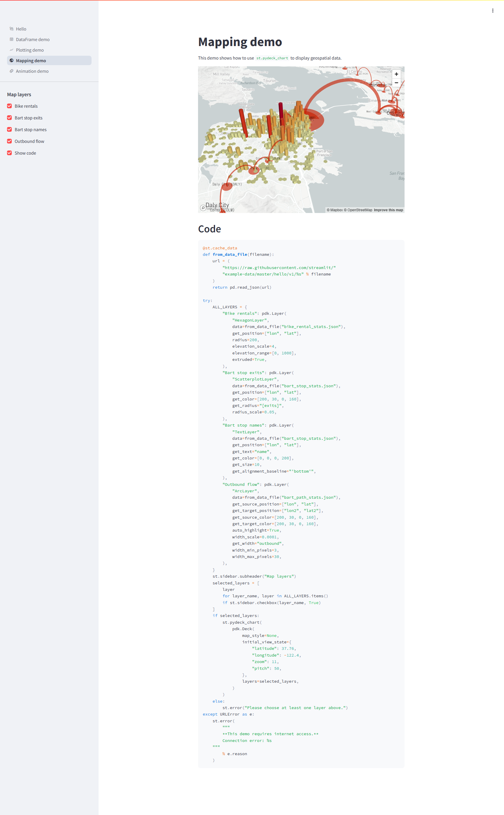Click the Animation demo icon
Viewport: 504px width, 815px height.
11,71
